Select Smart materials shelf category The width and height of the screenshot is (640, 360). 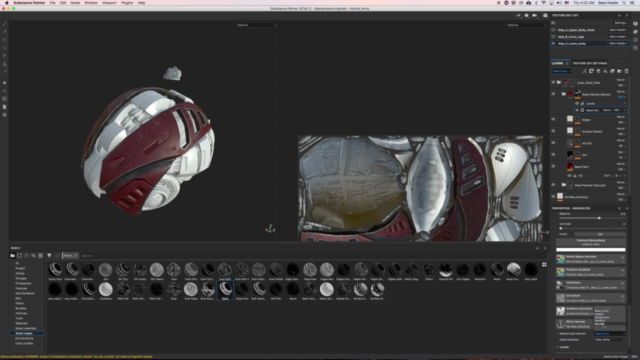point(25,328)
